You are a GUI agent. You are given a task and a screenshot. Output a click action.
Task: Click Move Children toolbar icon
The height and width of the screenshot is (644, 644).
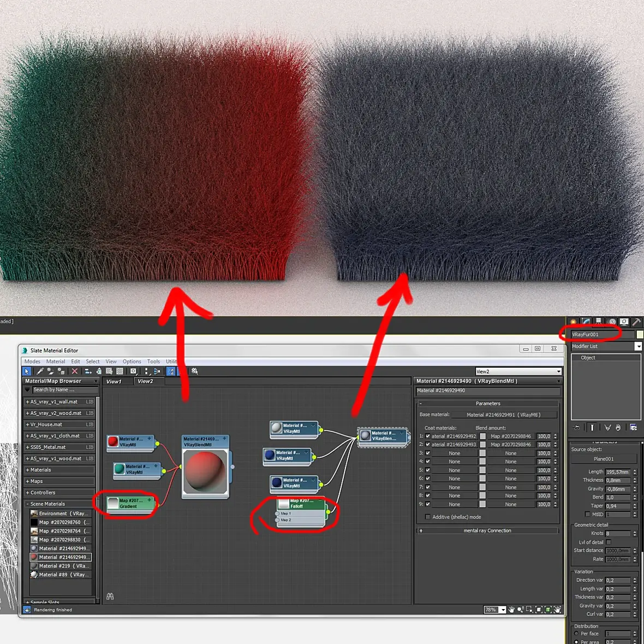(x=88, y=371)
